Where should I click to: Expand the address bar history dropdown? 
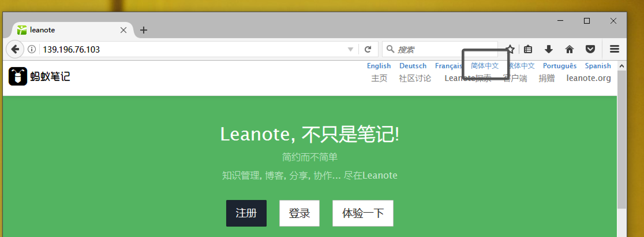[351, 49]
